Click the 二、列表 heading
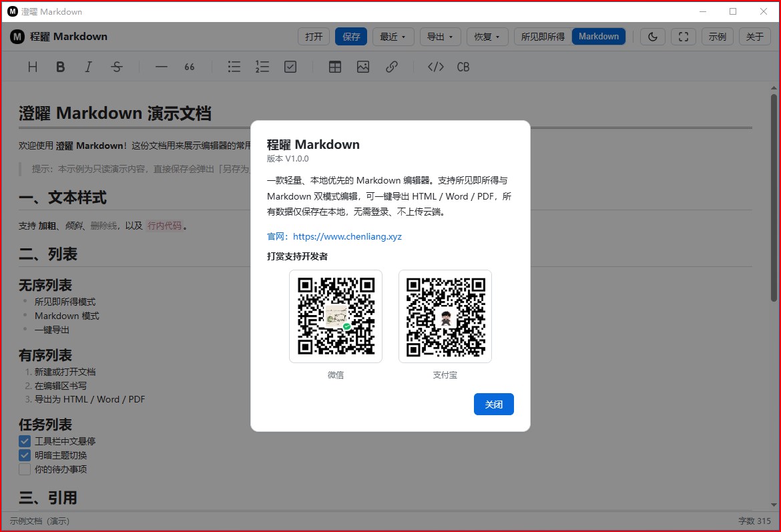Viewport: 781px width, 532px height. point(48,254)
